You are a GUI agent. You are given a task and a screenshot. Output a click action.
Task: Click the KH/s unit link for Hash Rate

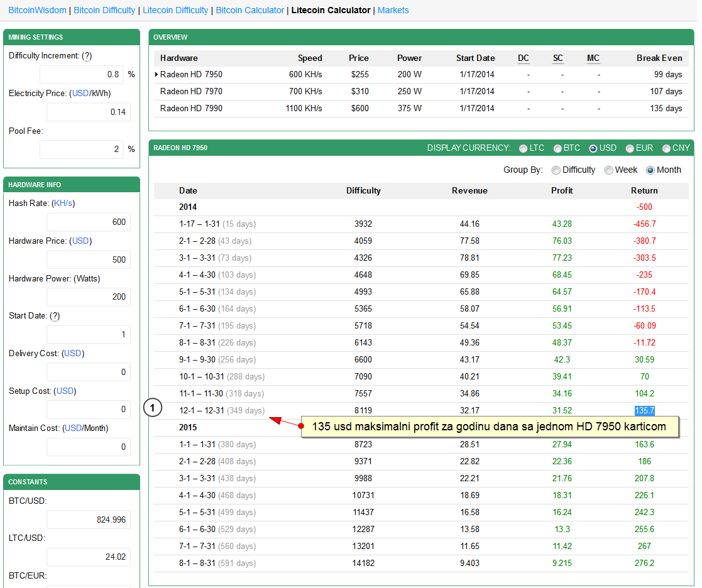(63, 204)
